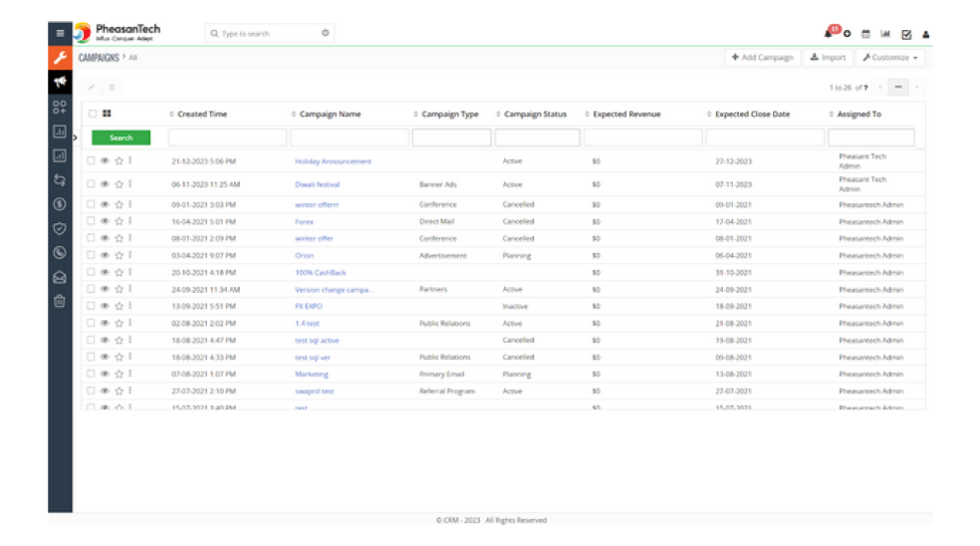Open the search box dropdown arrow

click(x=325, y=33)
